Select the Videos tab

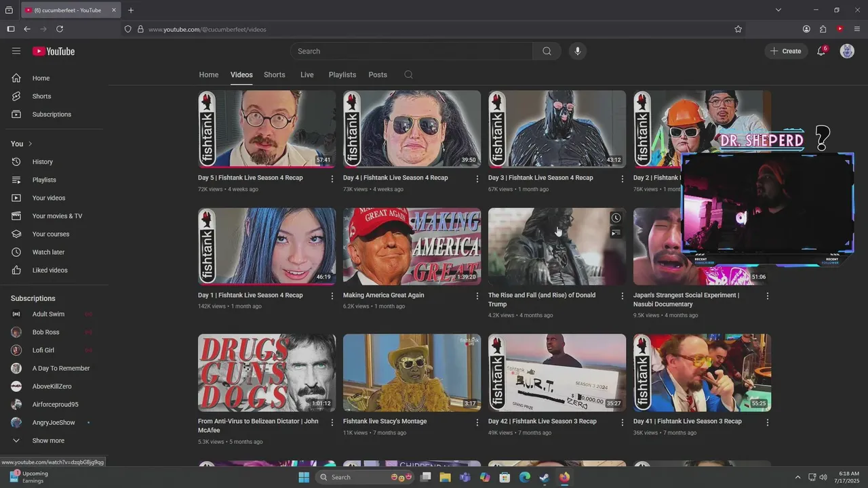click(241, 75)
